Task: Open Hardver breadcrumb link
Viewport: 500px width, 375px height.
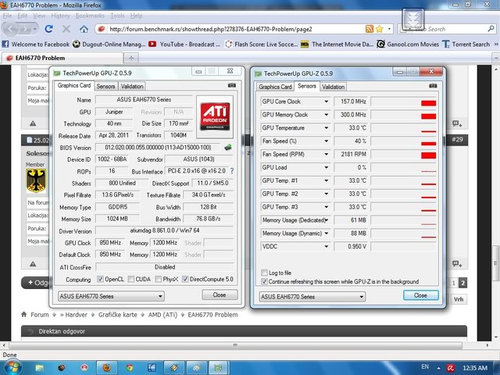Action: coord(76,315)
